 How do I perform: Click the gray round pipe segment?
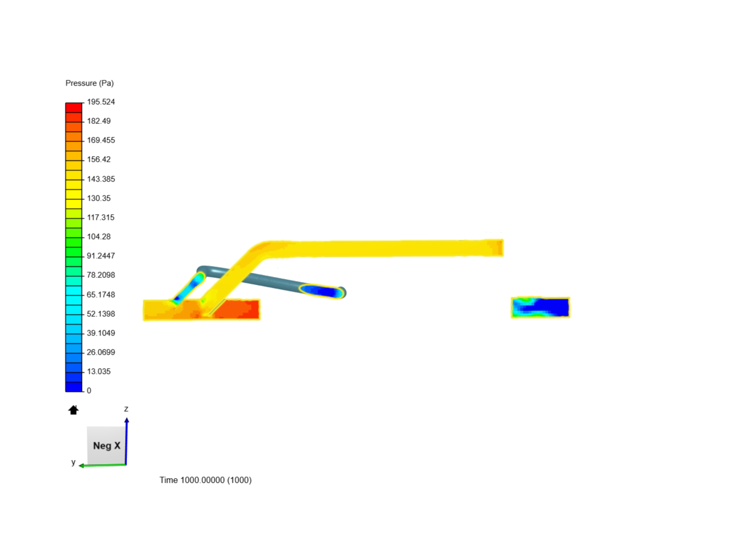click(x=270, y=281)
